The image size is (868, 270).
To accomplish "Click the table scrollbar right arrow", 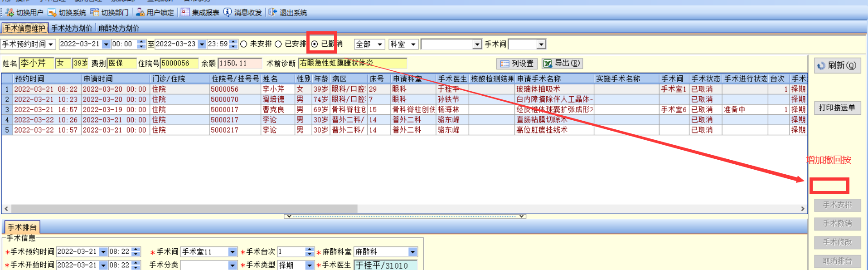I will click(802, 209).
